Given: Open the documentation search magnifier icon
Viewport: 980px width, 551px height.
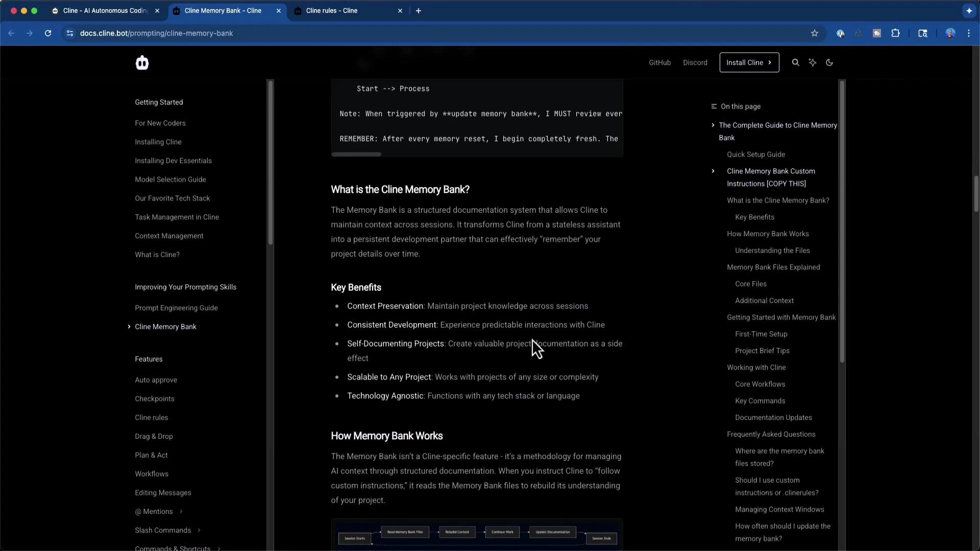Looking at the screenshot, I should coord(796,62).
